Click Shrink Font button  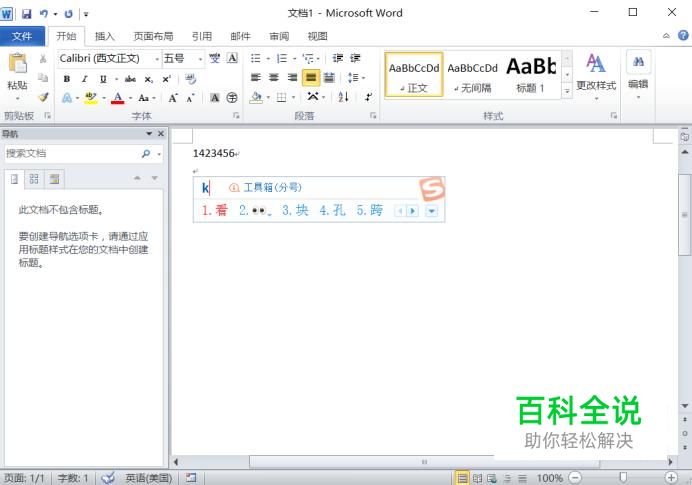pos(190,98)
